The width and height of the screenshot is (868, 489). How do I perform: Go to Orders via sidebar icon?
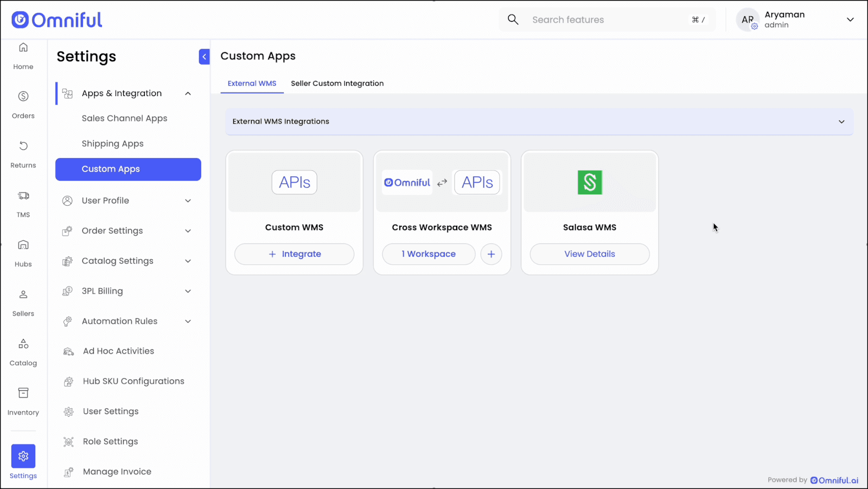tap(23, 97)
